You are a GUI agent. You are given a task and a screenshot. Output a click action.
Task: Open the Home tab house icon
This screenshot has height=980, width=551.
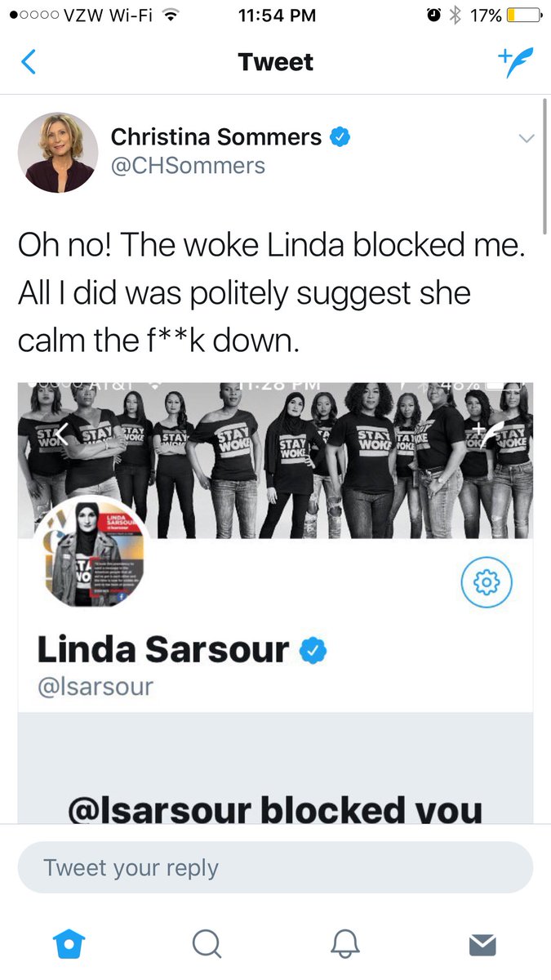(68, 944)
